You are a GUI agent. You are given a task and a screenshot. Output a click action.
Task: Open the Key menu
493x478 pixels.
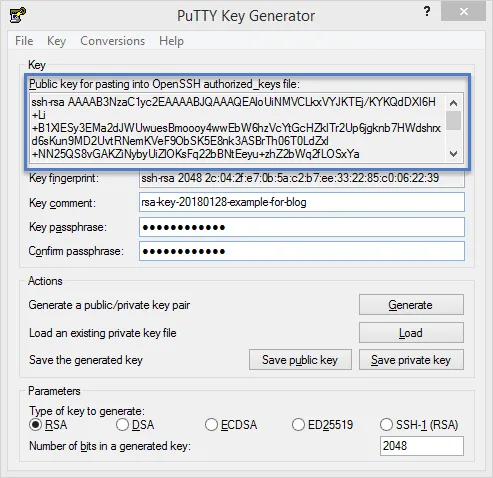[56, 41]
